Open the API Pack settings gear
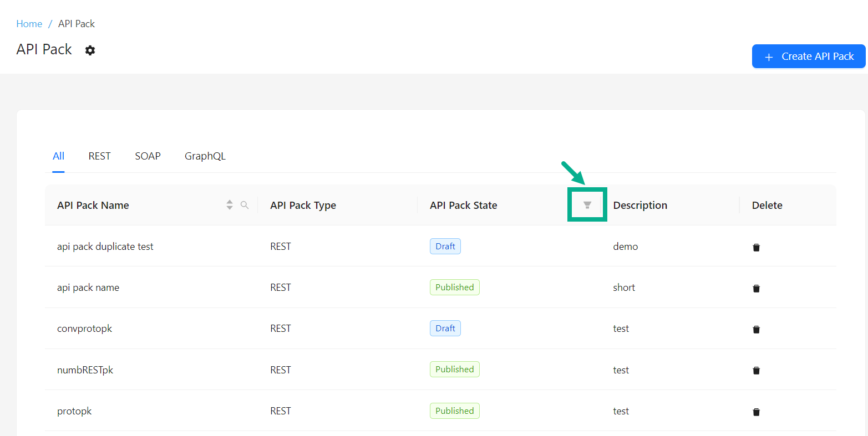 pyautogui.click(x=90, y=50)
